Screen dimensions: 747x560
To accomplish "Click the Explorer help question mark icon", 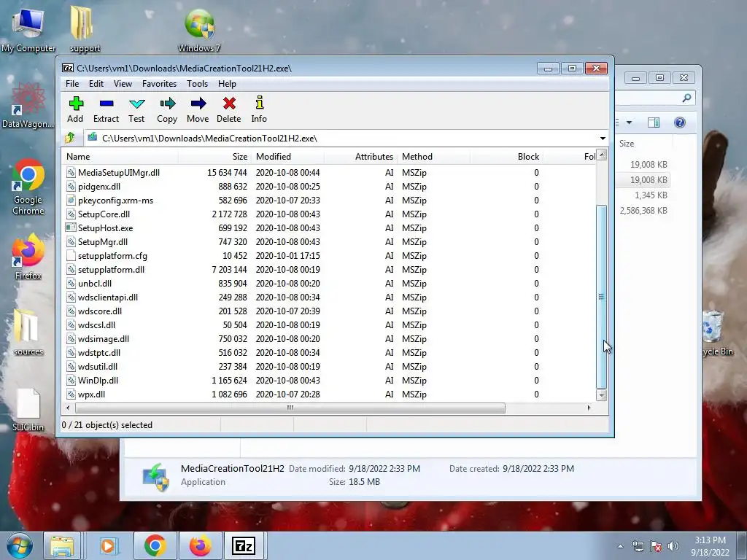I will pyautogui.click(x=680, y=122).
